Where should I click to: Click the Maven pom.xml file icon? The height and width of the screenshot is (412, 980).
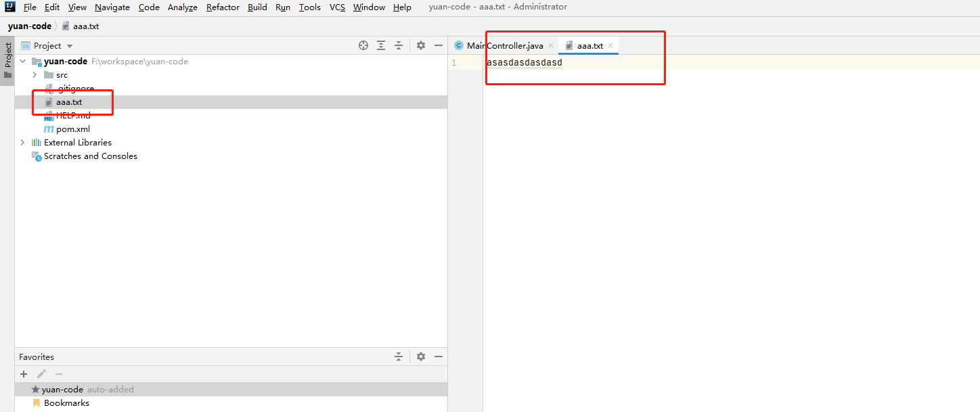pos(49,129)
